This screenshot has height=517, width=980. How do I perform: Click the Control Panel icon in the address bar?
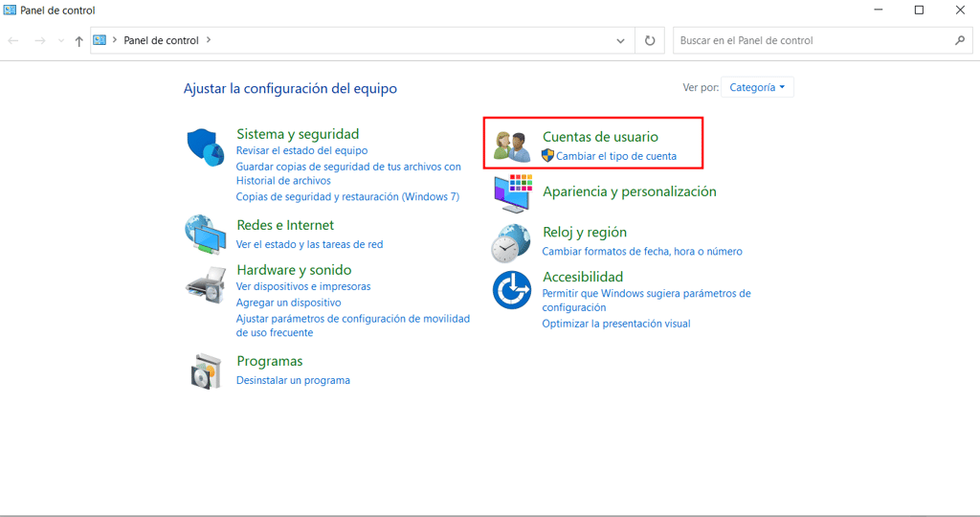point(100,40)
